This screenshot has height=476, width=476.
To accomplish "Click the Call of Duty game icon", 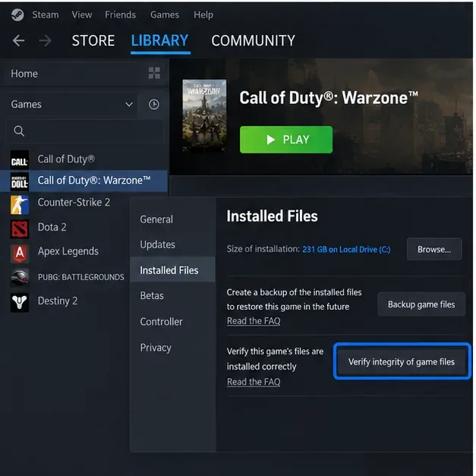I will point(20,160).
